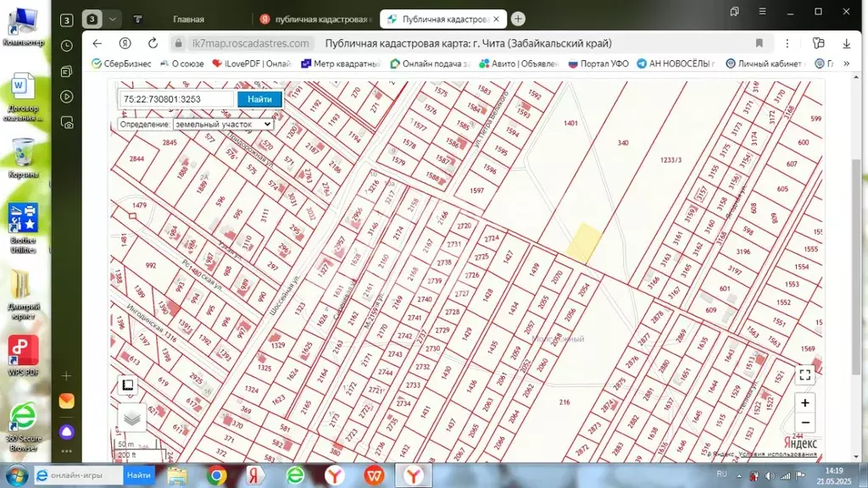Show hidden tray icons arrow

pos(739,476)
